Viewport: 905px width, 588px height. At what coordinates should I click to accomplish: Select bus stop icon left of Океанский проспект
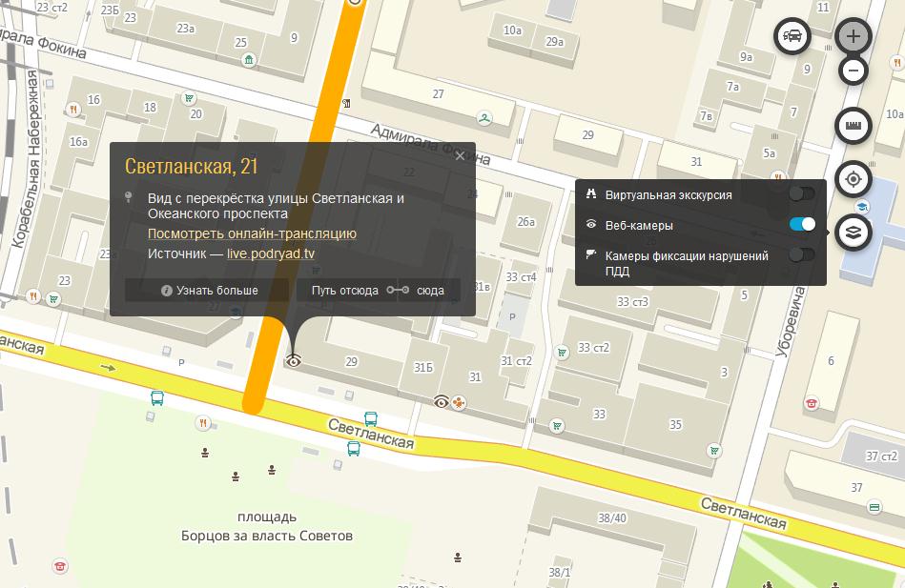(156, 397)
